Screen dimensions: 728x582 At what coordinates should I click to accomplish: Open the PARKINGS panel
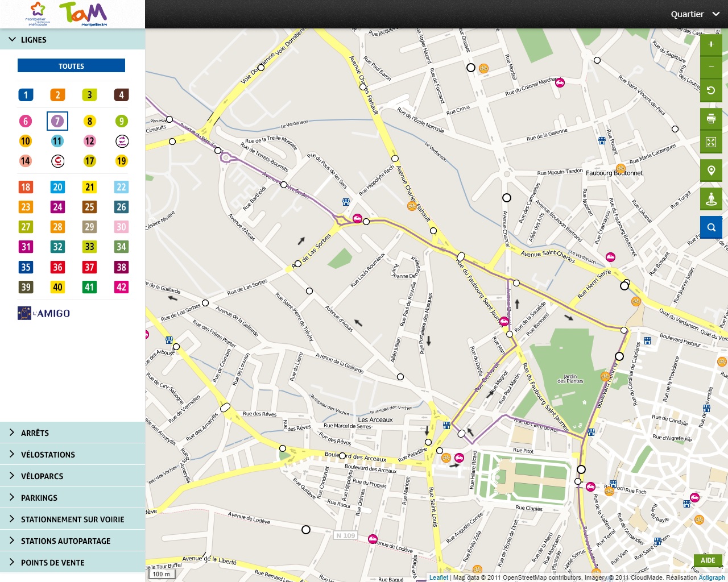(x=39, y=498)
